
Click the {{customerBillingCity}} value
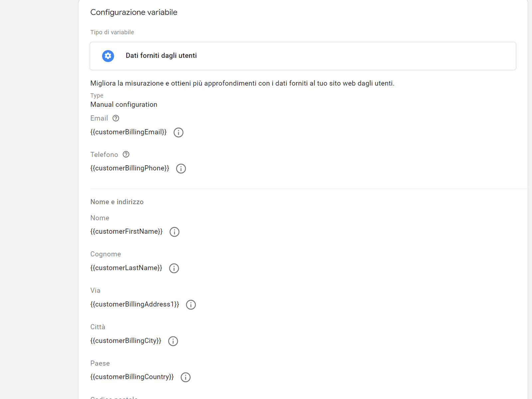click(126, 341)
